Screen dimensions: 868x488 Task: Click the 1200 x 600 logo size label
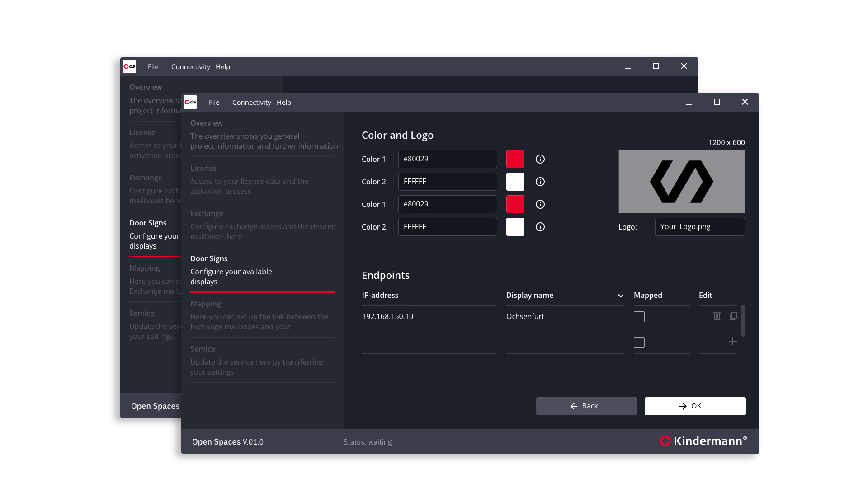[726, 142]
